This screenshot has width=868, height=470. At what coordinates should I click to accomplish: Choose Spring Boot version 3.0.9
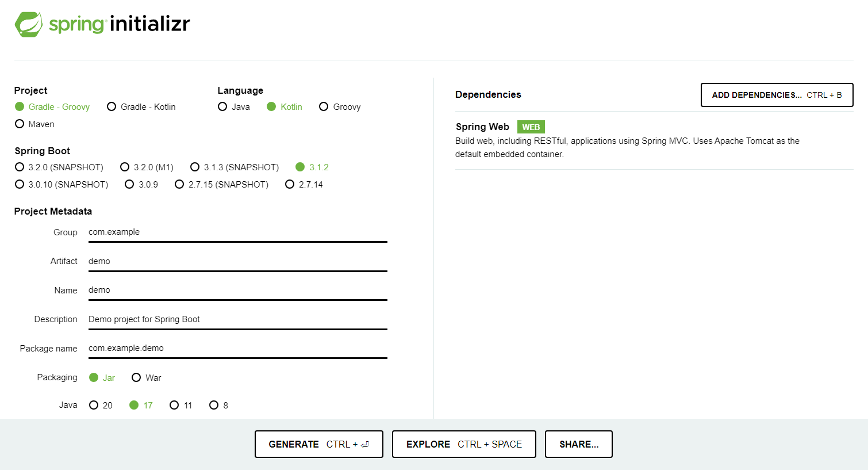click(141, 185)
